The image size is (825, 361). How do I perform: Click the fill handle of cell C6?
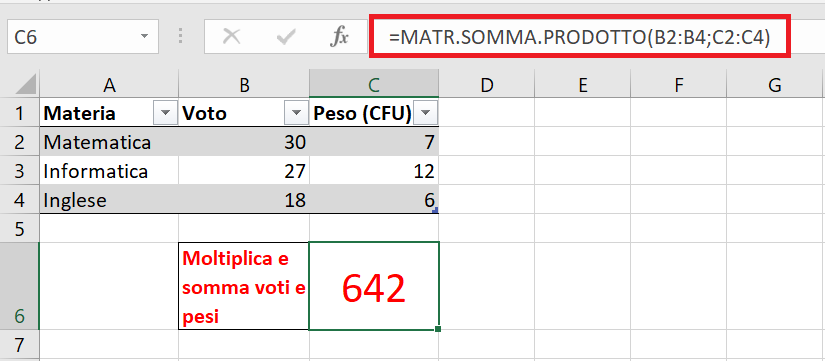click(438, 329)
